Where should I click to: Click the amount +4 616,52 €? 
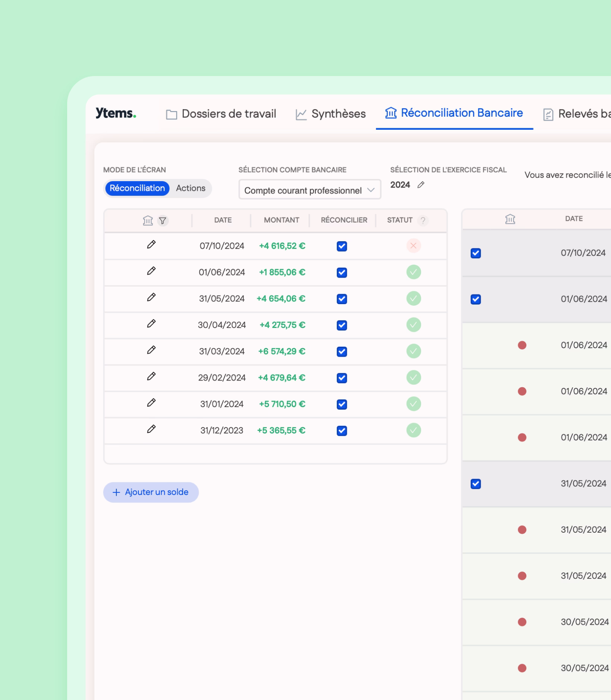(x=282, y=246)
